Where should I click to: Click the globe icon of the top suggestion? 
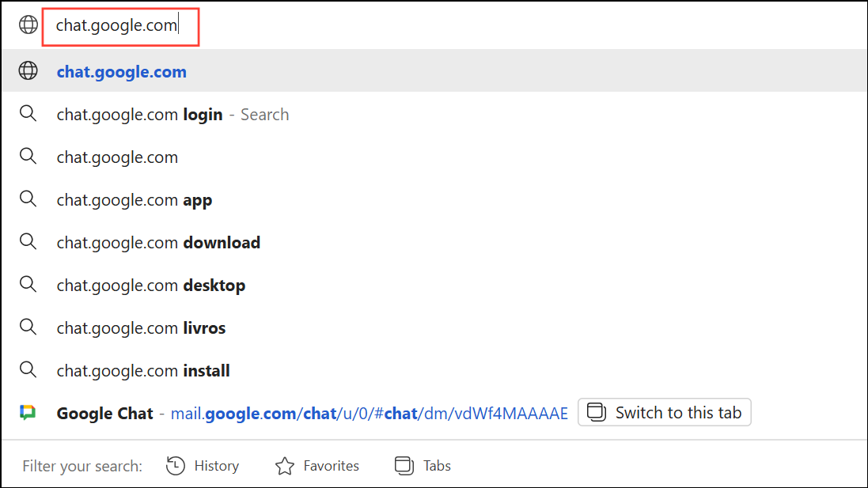coord(28,71)
